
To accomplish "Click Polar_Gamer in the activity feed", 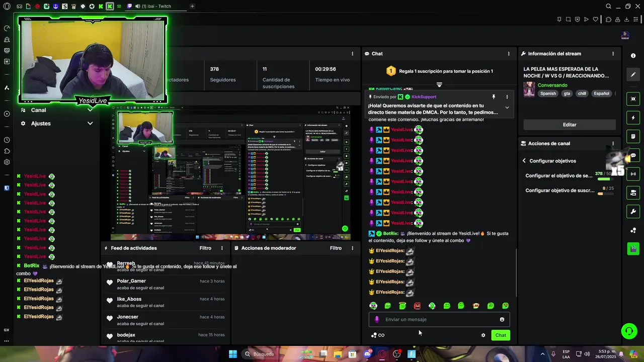I will coord(131,281).
